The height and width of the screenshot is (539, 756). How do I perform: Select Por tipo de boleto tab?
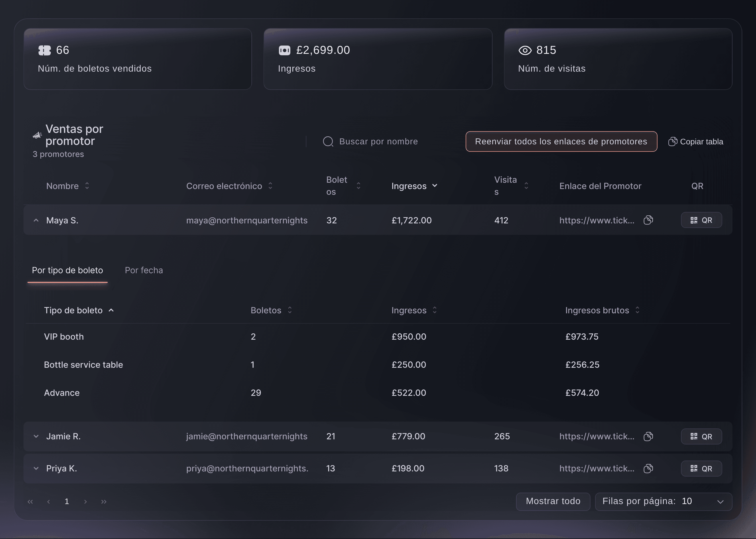click(x=67, y=270)
